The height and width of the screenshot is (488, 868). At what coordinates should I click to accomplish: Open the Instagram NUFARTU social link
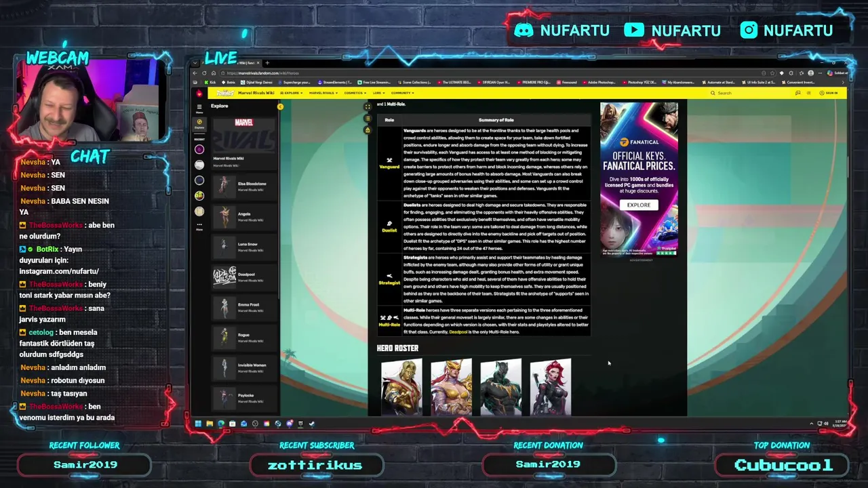tap(786, 30)
